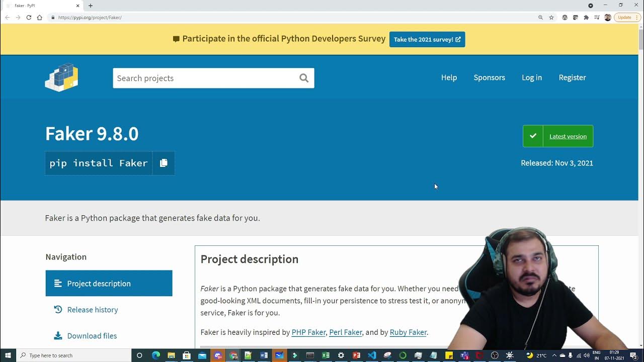The width and height of the screenshot is (644, 362).
Task: Open File Explorer from taskbar
Action: pyautogui.click(x=171, y=355)
